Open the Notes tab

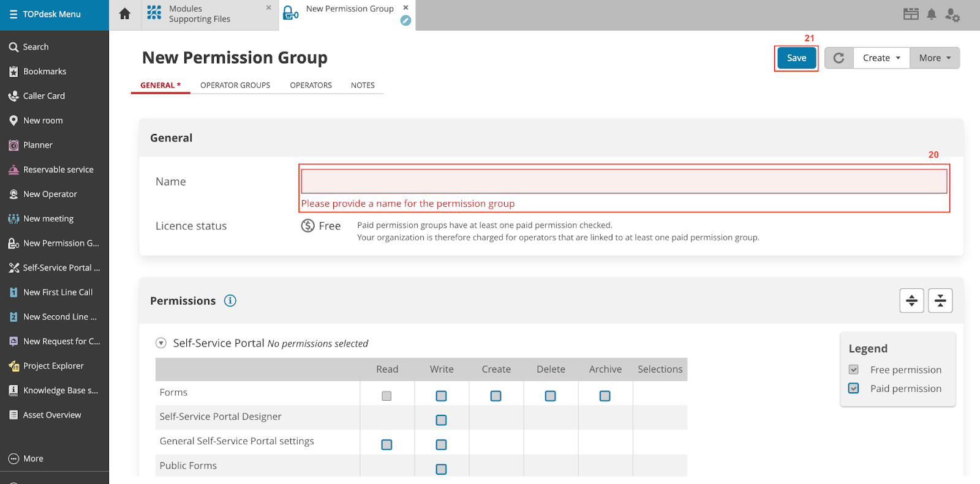[363, 85]
